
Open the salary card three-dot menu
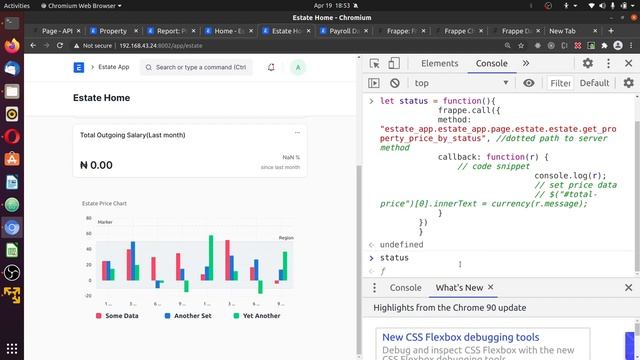pos(297,133)
